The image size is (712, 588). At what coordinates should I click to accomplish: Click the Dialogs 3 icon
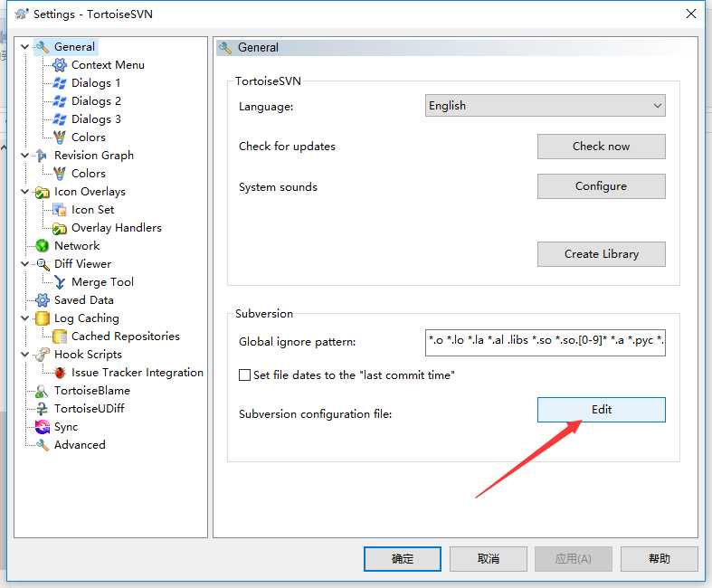pos(60,119)
